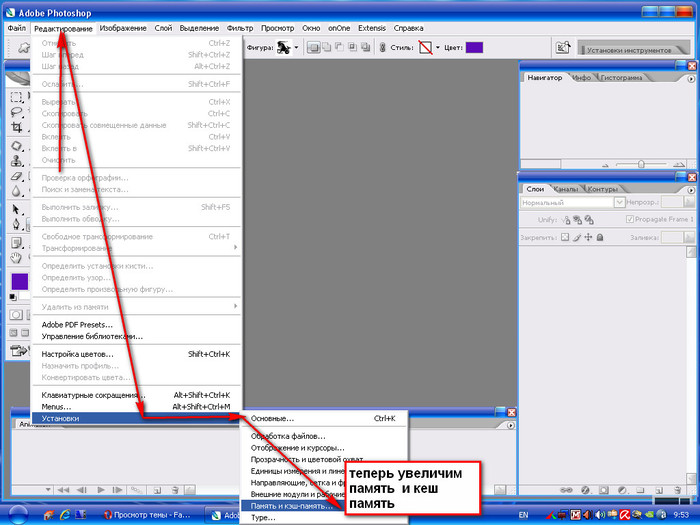Click Edit in ImageReady jump icon
This screenshot has width=700, height=525.
click(x=18, y=351)
